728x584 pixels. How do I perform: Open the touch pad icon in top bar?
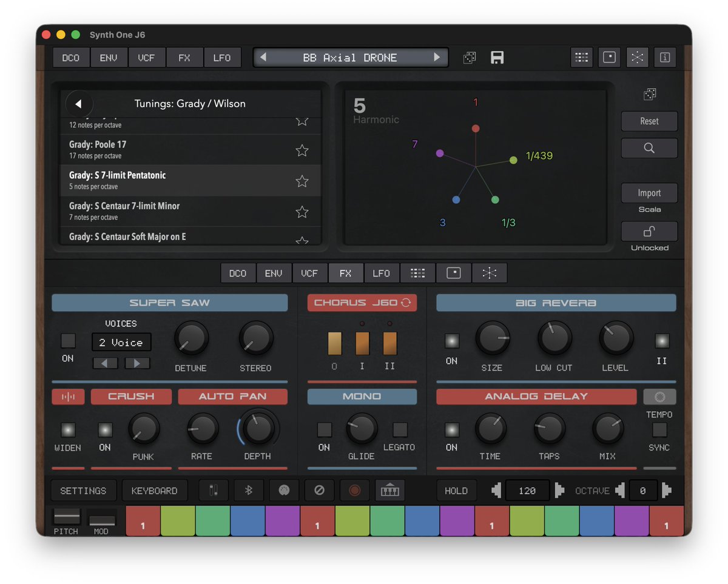click(x=609, y=58)
